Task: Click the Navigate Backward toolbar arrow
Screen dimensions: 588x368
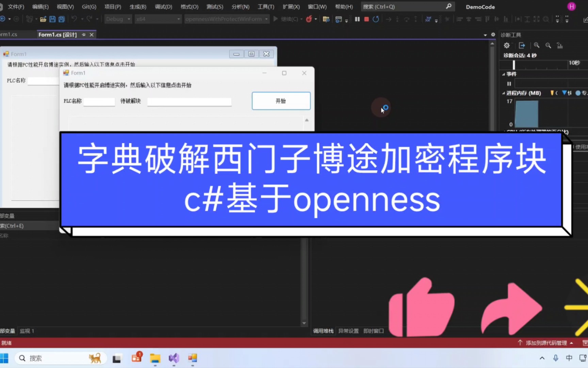Action: 2,19
